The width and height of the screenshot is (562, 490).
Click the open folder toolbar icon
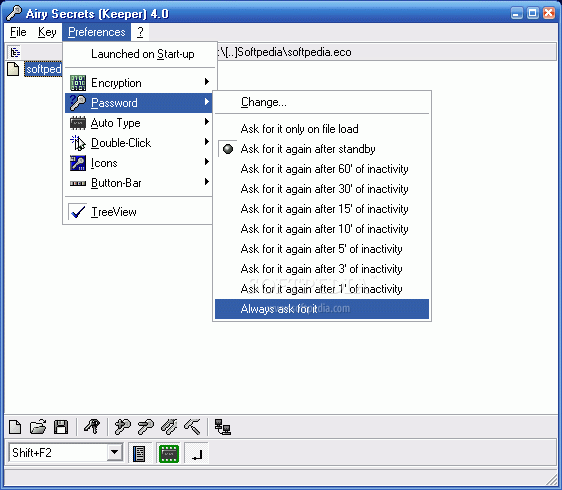coord(38,427)
